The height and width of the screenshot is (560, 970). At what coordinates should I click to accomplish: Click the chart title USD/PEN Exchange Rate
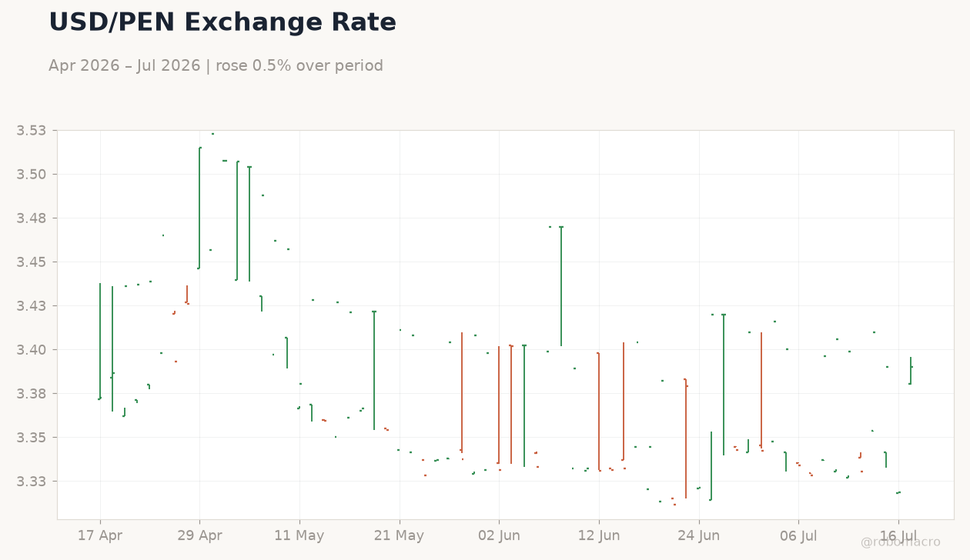222,23
